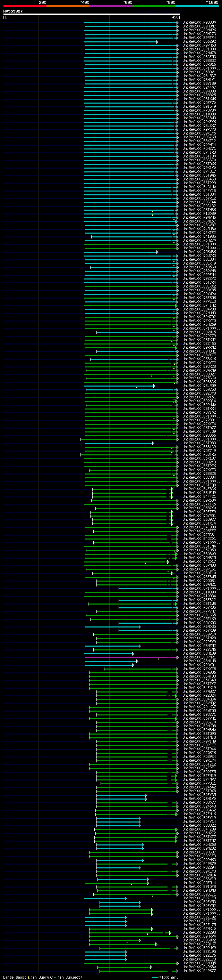Screen dimensions: 222x980
Task: Select label UniRef100_Q6AT33
Action: (x=199, y=676)
